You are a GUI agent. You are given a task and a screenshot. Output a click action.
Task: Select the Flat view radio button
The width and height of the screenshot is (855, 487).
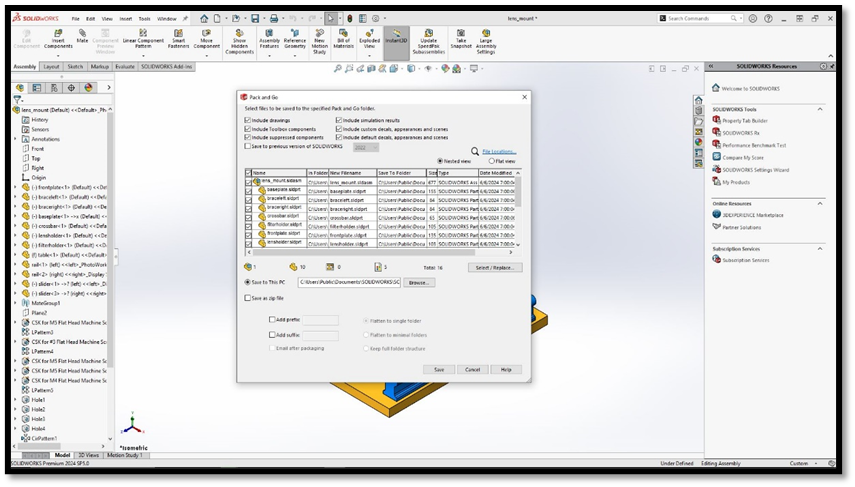point(491,161)
